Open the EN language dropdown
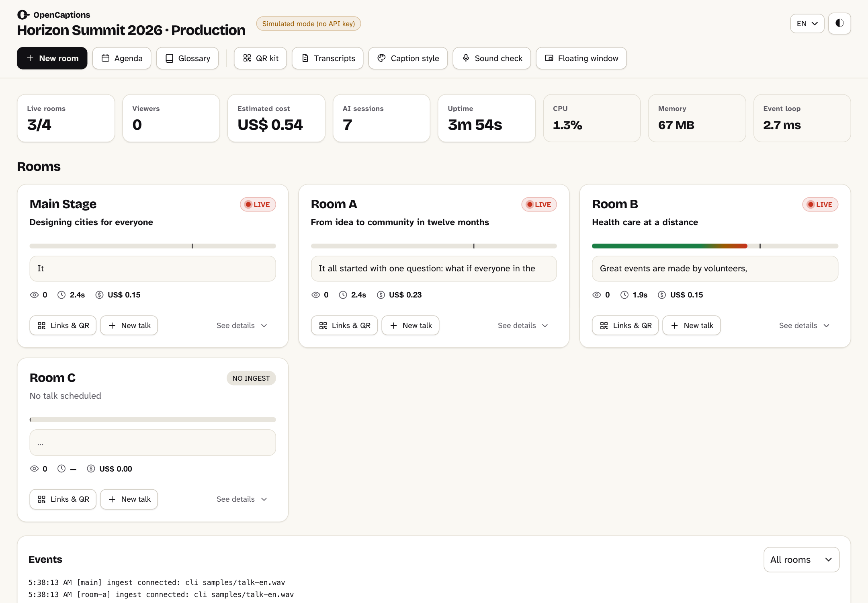 (x=807, y=23)
